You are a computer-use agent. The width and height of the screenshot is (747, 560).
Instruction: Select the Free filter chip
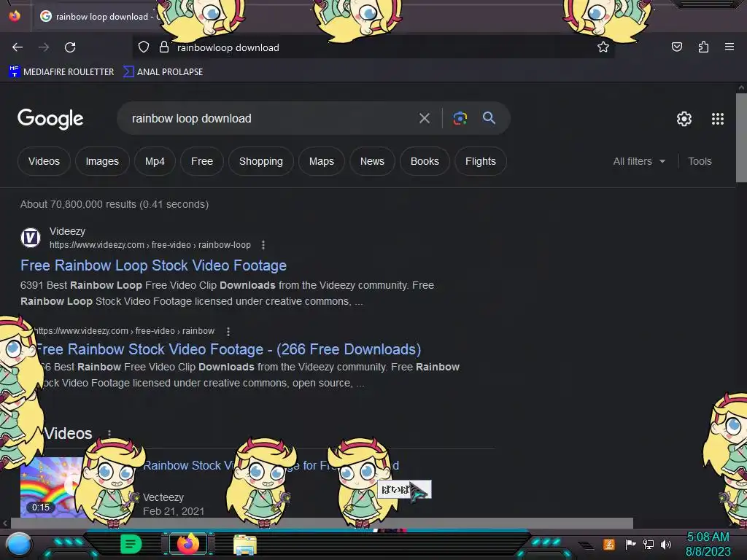click(x=202, y=161)
